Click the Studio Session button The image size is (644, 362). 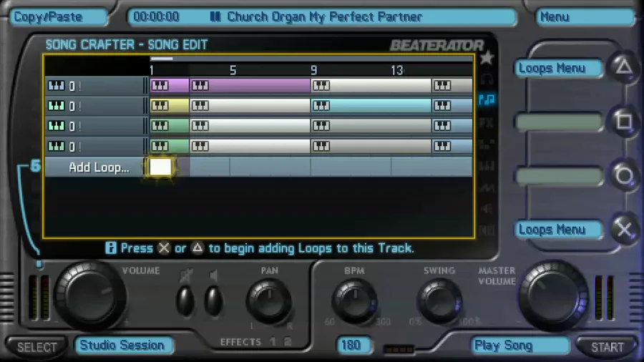(x=124, y=345)
